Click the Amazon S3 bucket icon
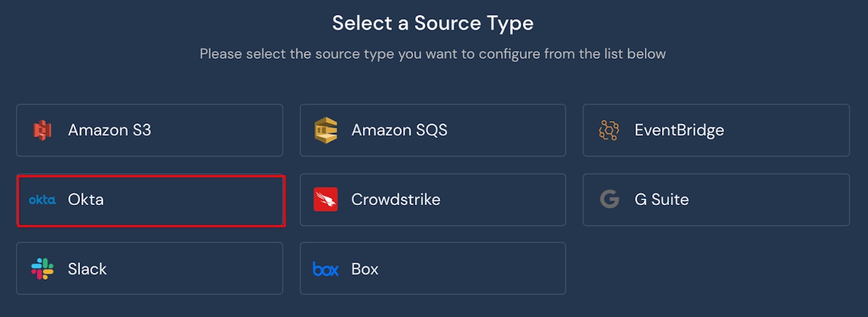Image resolution: width=868 pixels, height=317 pixels. click(42, 130)
